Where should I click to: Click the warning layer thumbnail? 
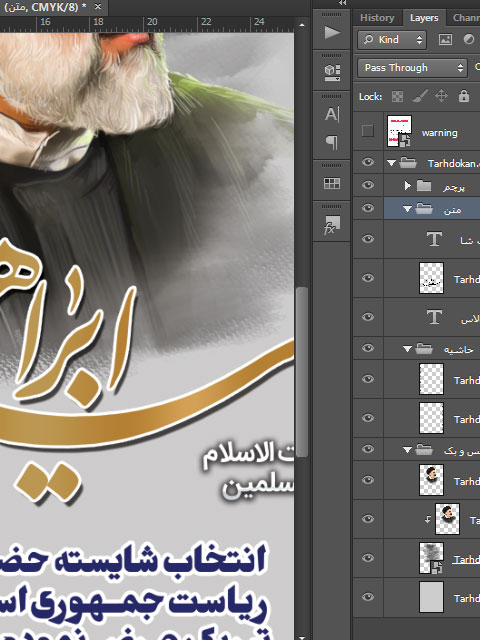[x=399, y=131]
